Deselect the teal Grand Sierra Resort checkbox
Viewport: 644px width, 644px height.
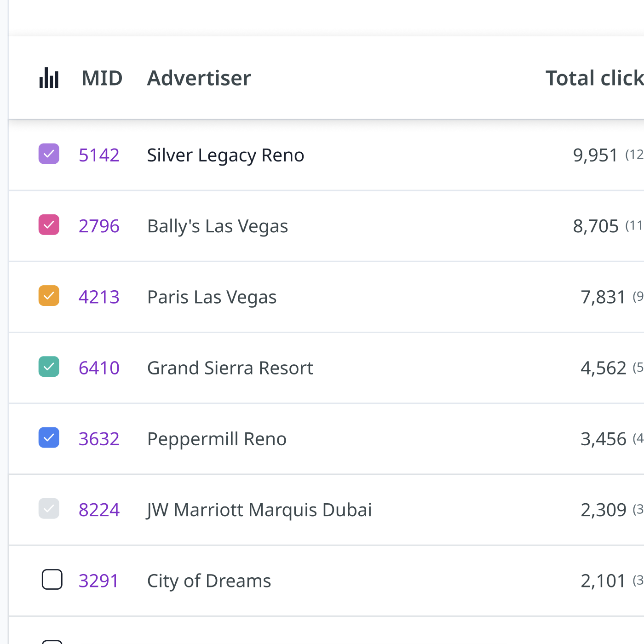pyautogui.click(x=49, y=367)
